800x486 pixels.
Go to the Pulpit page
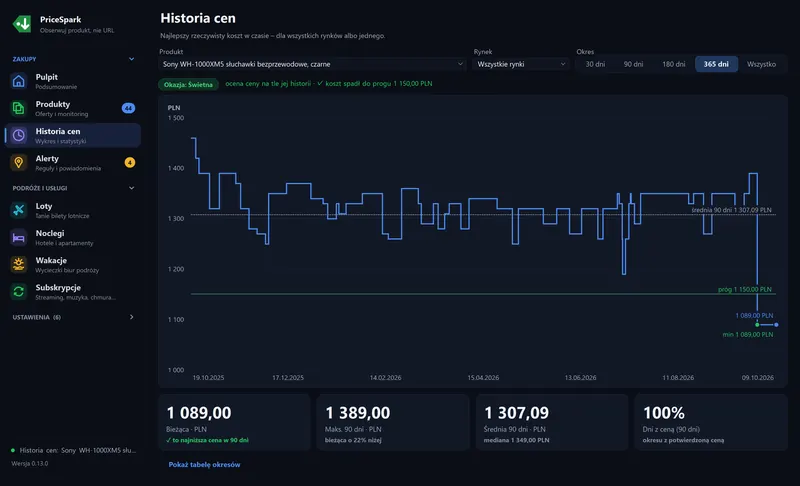pyautogui.click(x=72, y=81)
